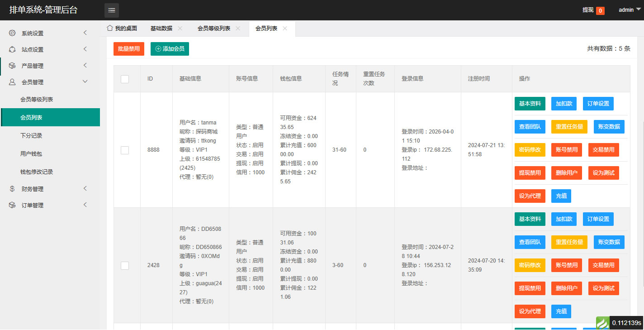The height and width of the screenshot is (330, 644).
Task: Click the 站点设置 icon in sidebar
Action: click(x=13, y=49)
